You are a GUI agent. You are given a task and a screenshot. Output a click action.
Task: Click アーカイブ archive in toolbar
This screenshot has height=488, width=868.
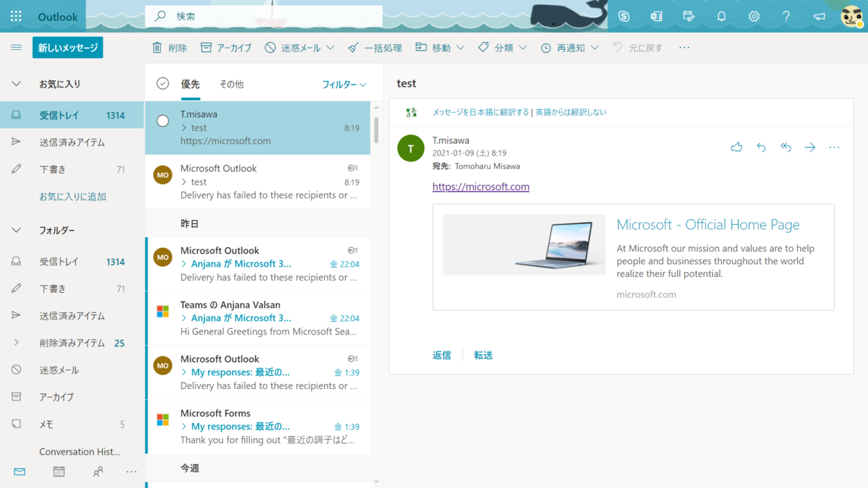(226, 48)
